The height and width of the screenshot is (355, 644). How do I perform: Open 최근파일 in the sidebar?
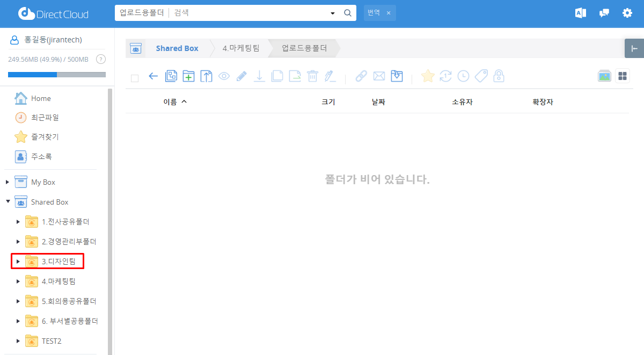tap(45, 118)
